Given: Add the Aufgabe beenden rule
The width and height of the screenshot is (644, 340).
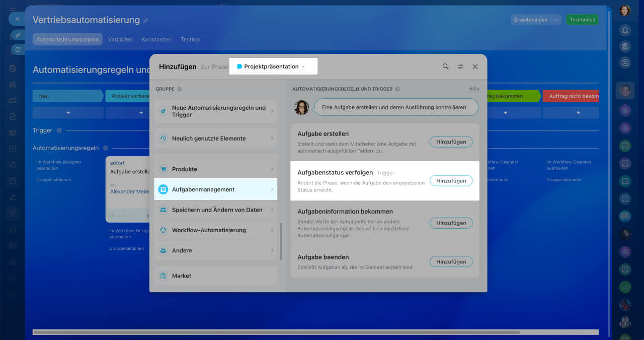Looking at the screenshot, I should click(x=451, y=262).
